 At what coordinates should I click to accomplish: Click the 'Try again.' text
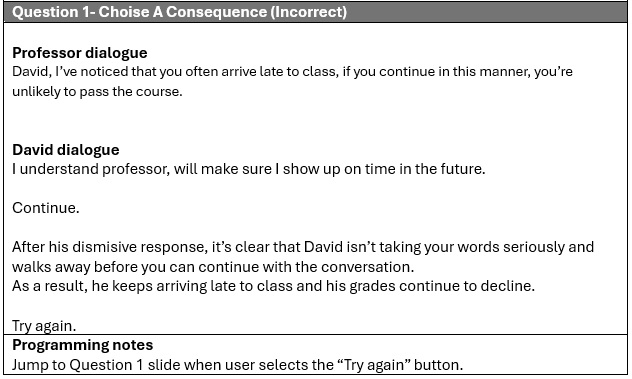click(x=44, y=325)
